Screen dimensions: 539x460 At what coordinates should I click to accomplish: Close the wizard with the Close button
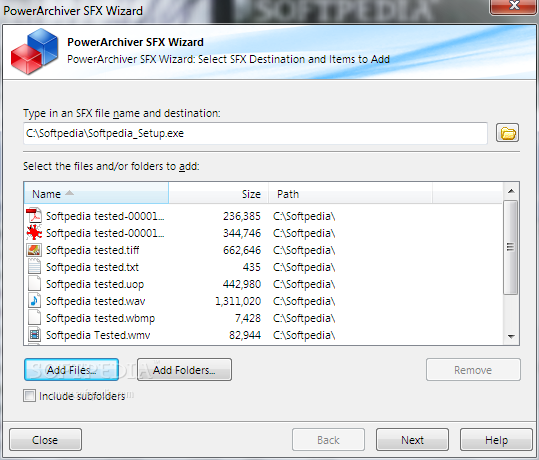pyautogui.click(x=45, y=440)
